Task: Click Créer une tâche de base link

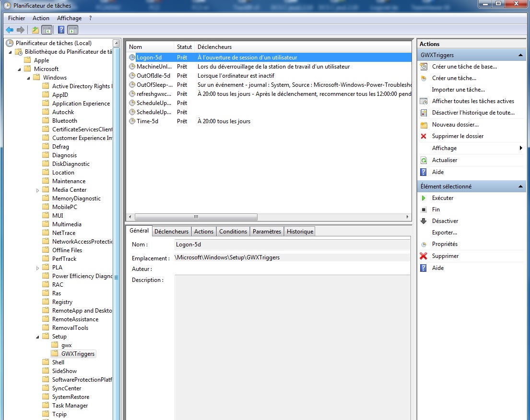Action: 464,67
